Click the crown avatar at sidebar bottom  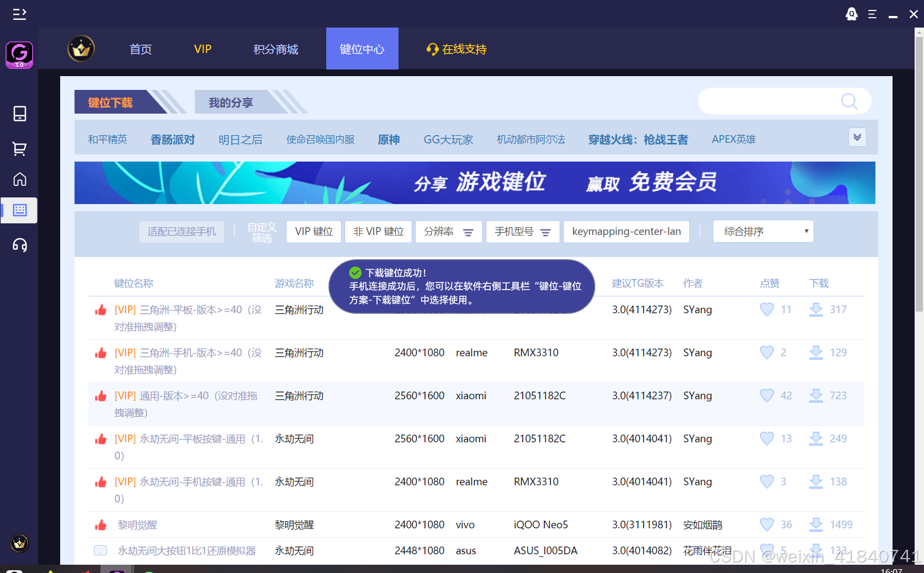pos(20,543)
